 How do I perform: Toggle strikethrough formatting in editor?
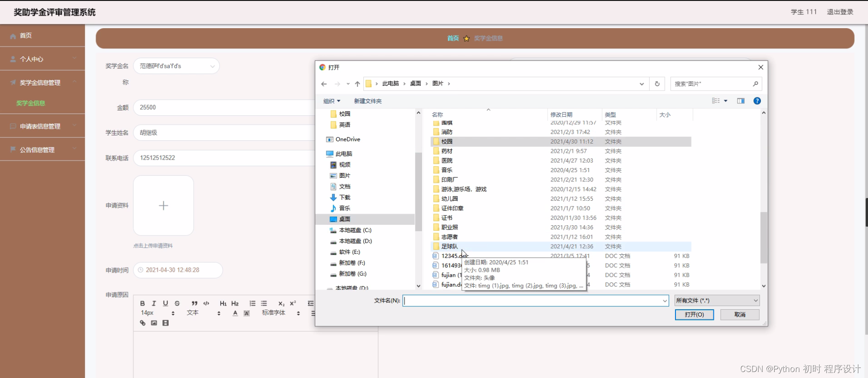point(177,303)
